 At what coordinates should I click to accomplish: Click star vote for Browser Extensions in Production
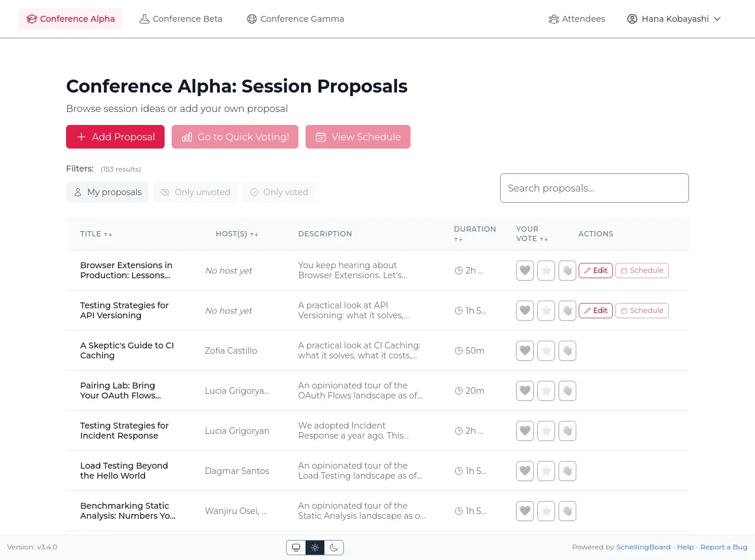point(546,271)
